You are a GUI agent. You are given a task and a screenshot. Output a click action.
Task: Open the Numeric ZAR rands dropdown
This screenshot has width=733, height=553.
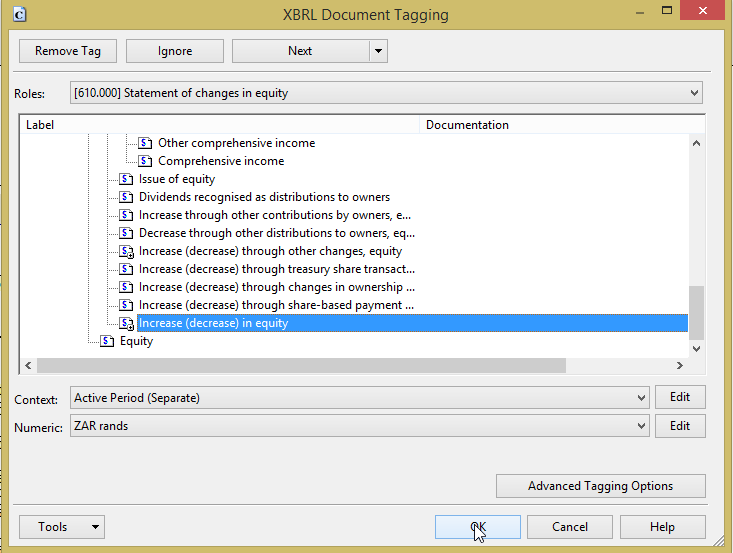[x=641, y=426]
